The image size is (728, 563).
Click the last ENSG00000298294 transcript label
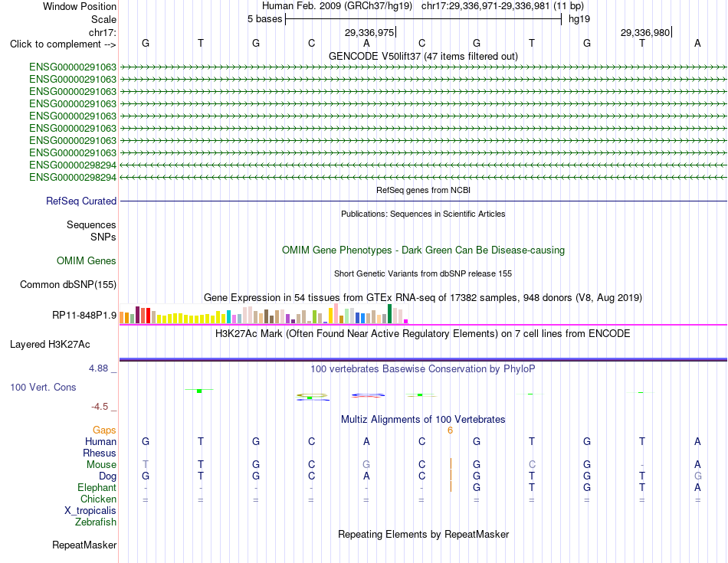[x=73, y=177]
